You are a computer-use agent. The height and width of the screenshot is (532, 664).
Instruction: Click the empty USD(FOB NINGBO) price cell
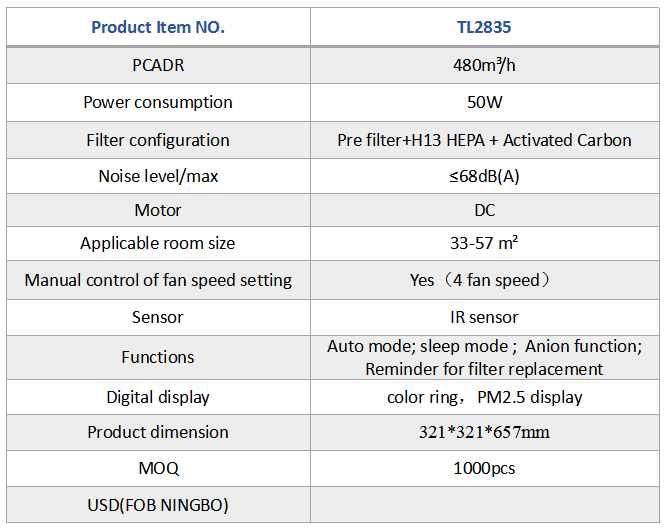click(484, 505)
